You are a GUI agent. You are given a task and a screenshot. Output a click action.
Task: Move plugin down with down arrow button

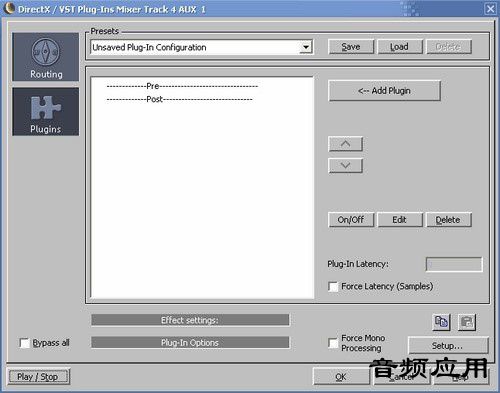pyautogui.click(x=346, y=165)
